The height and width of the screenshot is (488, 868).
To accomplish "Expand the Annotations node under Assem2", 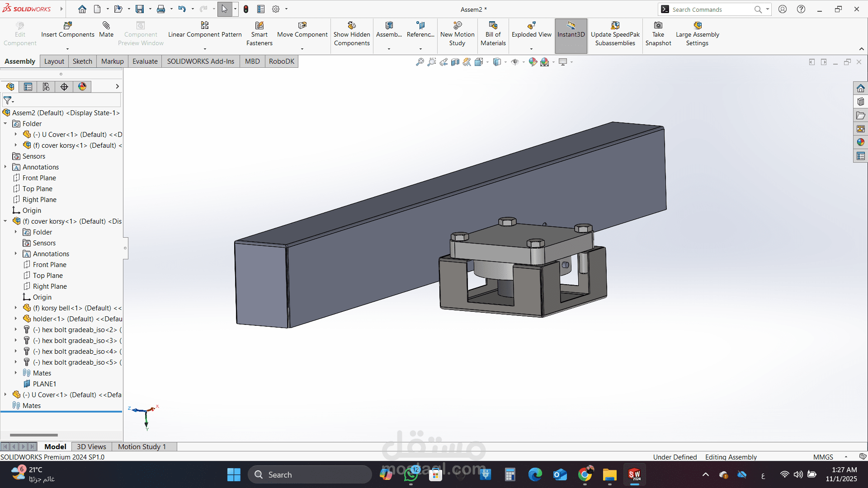I will coord(5,167).
